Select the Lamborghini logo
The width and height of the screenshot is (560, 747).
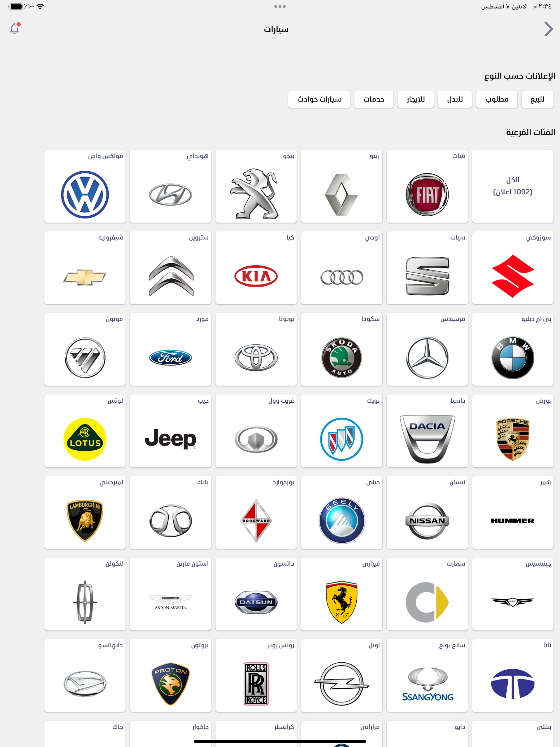point(85,521)
